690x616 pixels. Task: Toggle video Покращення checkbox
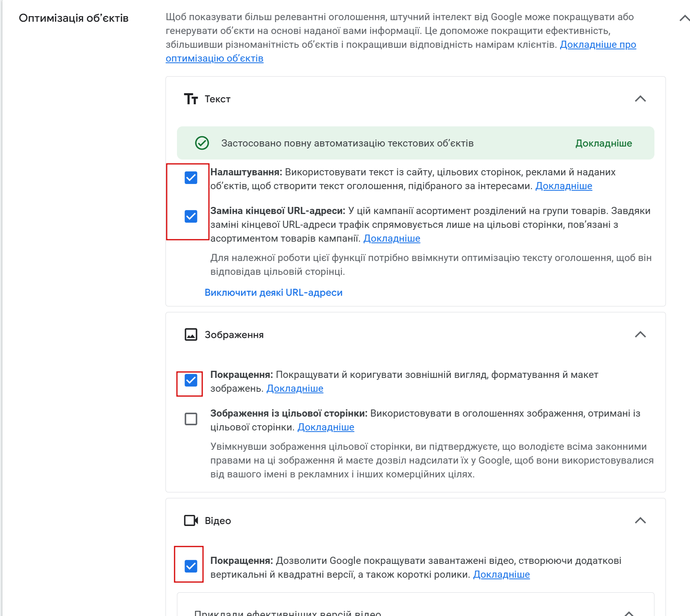coord(191,566)
